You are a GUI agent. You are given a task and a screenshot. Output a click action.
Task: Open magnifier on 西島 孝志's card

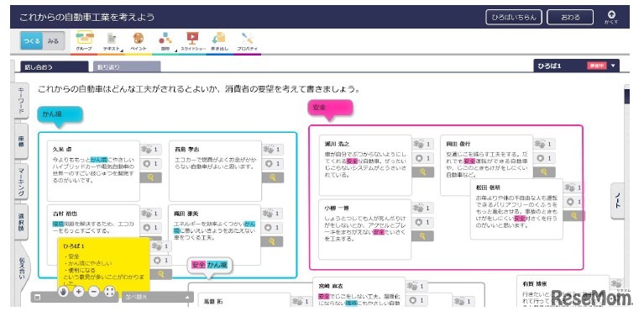tap(273, 177)
